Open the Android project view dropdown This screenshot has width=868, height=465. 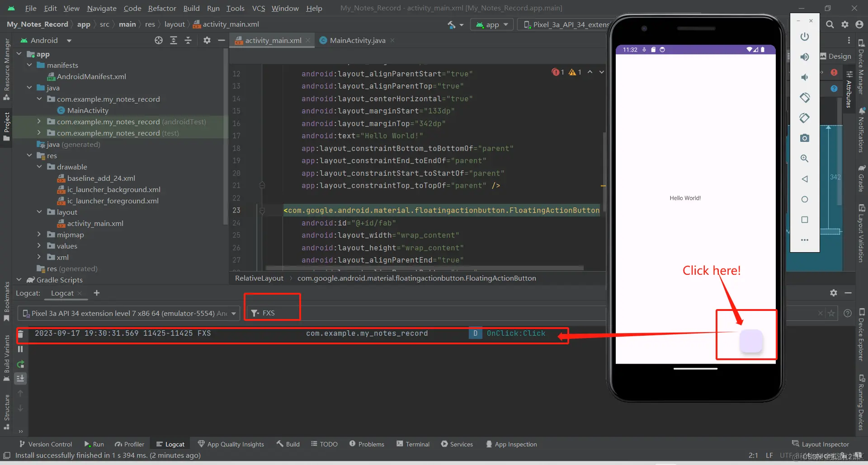69,41
